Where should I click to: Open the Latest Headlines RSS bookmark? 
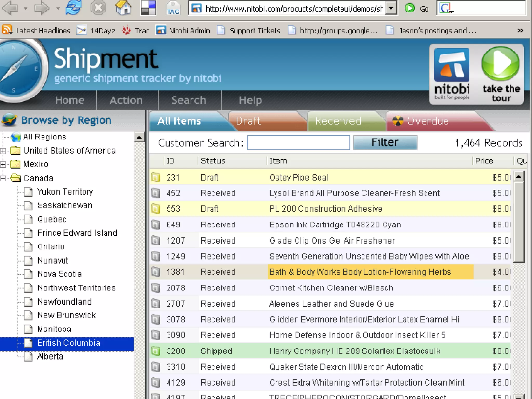[x=36, y=30]
